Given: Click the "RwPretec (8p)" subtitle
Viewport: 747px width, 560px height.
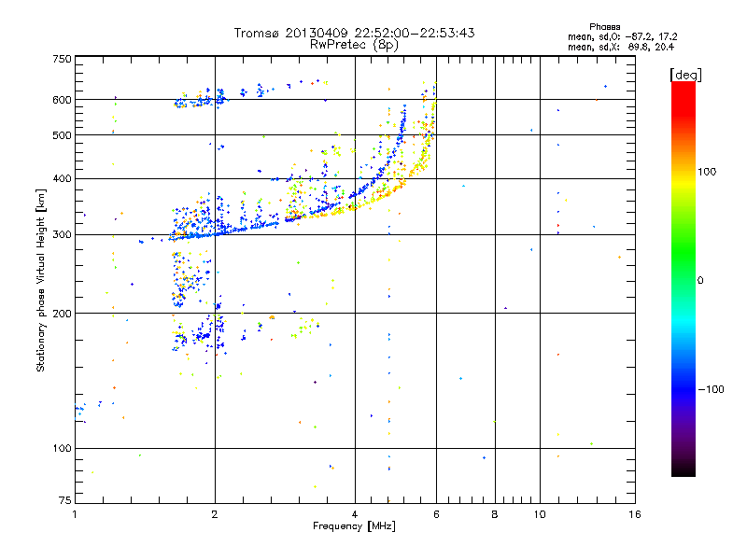Looking at the screenshot, I should click(x=354, y=45).
